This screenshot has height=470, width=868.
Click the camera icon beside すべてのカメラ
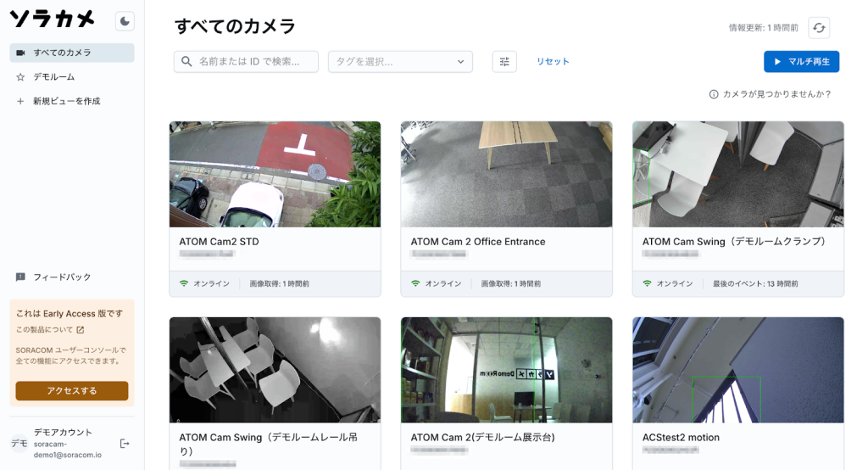click(x=20, y=53)
